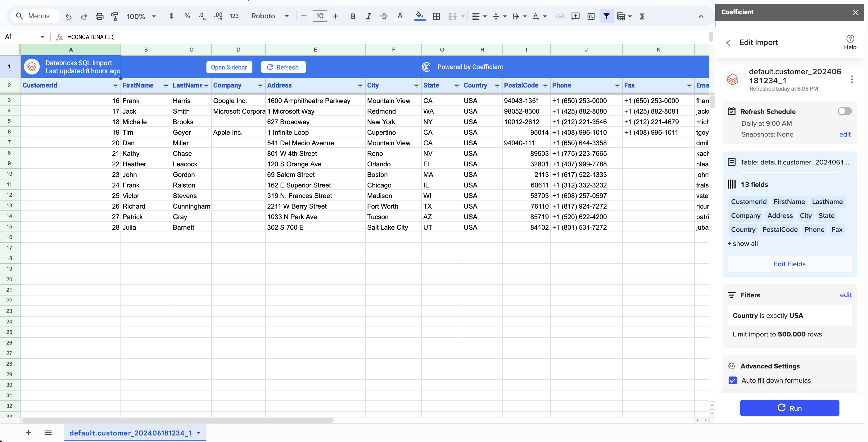Insert chart using chart icon
This screenshot has width=868, height=442.
point(591,16)
